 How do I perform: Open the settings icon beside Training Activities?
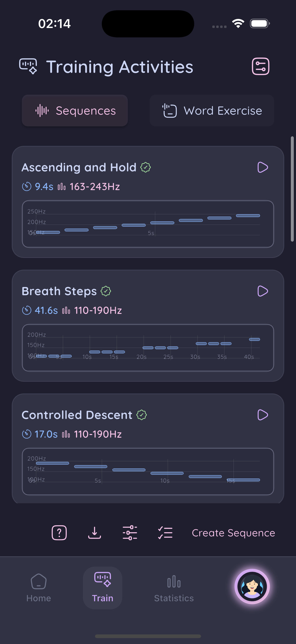coord(260,67)
